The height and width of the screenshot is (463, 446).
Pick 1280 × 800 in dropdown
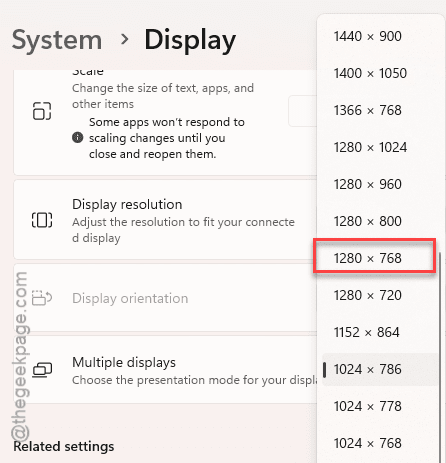tap(375, 221)
